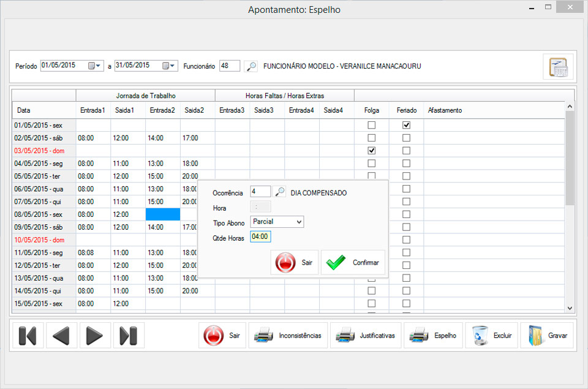Open calendar report icon at top right

coord(558,67)
